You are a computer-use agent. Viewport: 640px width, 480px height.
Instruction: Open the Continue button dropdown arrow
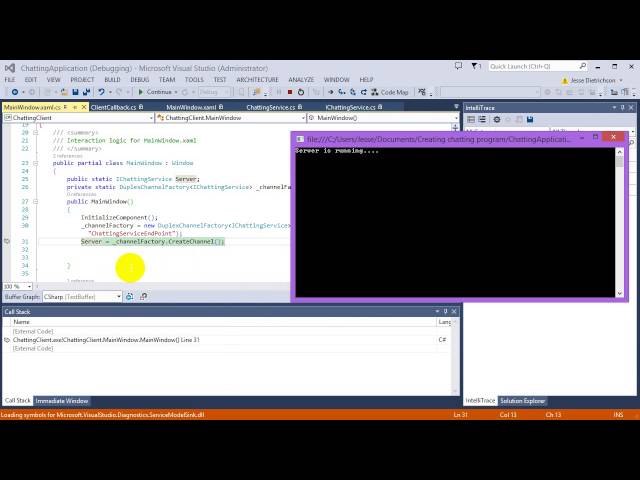(x=176, y=92)
